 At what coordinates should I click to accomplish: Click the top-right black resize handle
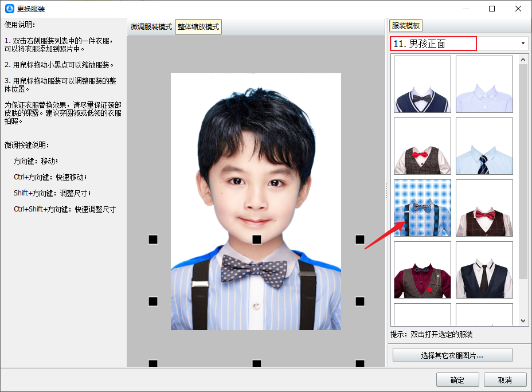[x=360, y=240]
